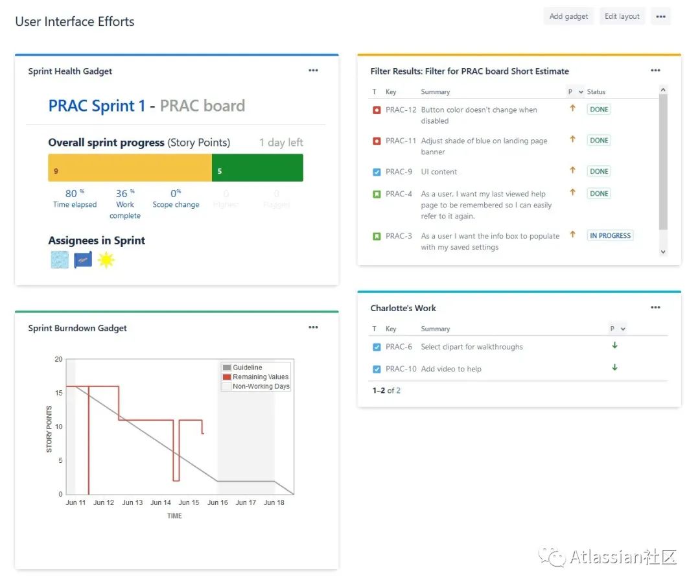The width and height of the screenshot is (700, 588).
Task: Open Sprint Burndown Gadget options menu
Action: pyautogui.click(x=313, y=327)
